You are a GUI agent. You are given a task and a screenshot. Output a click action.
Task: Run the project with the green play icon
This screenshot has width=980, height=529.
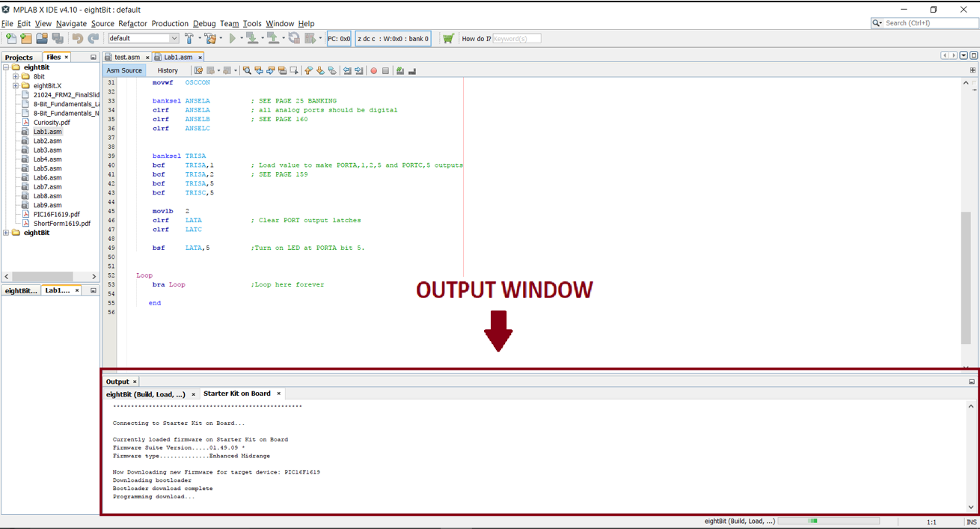[x=232, y=38]
